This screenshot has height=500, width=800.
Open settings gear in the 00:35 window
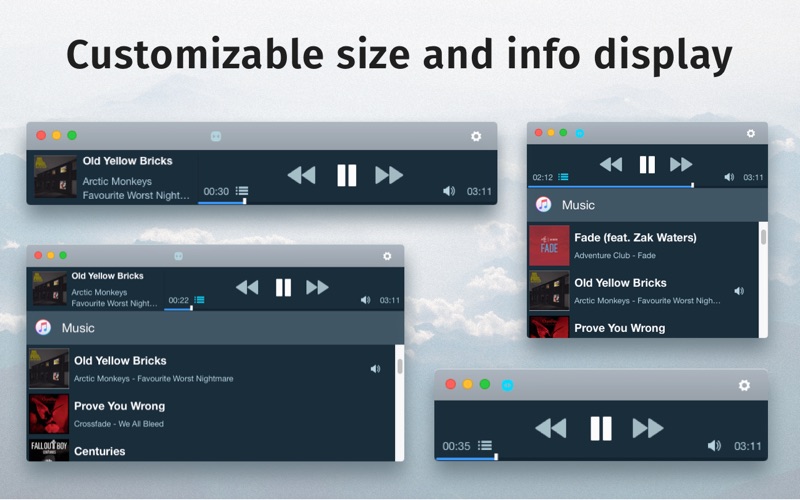tap(744, 385)
